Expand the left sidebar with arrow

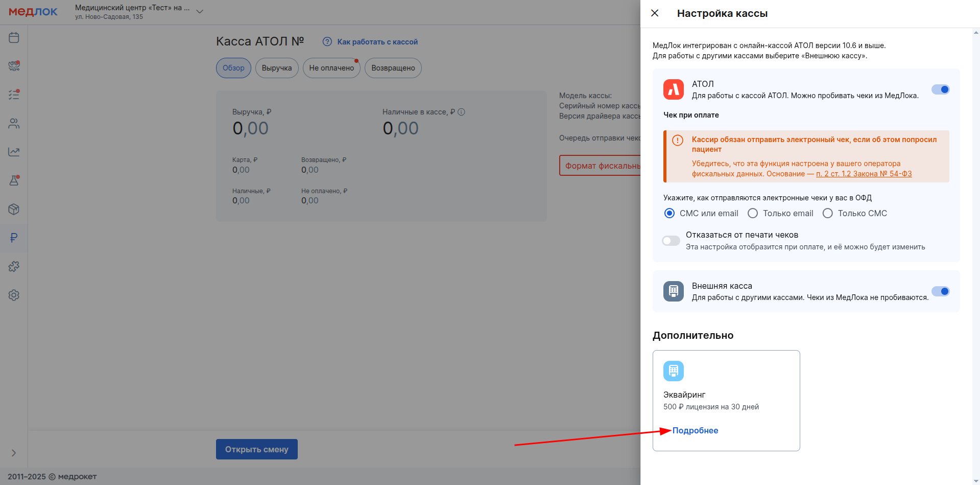14,453
